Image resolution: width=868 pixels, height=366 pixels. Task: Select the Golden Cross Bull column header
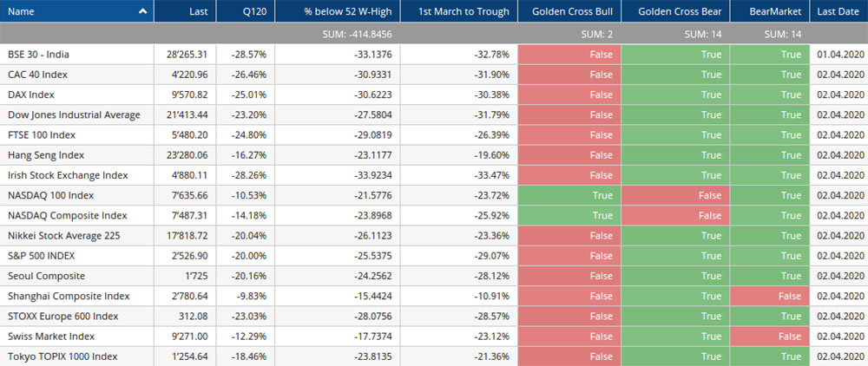pyautogui.click(x=569, y=11)
